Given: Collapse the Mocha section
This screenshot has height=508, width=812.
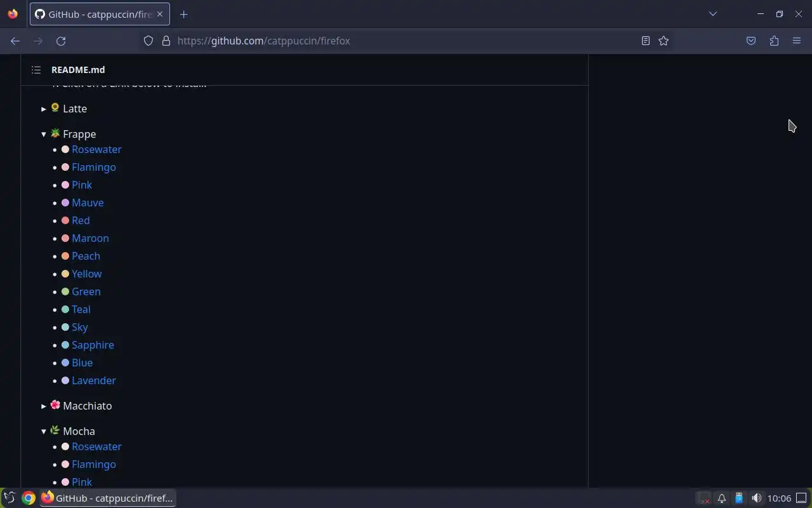Looking at the screenshot, I should [x=68, y=431].
